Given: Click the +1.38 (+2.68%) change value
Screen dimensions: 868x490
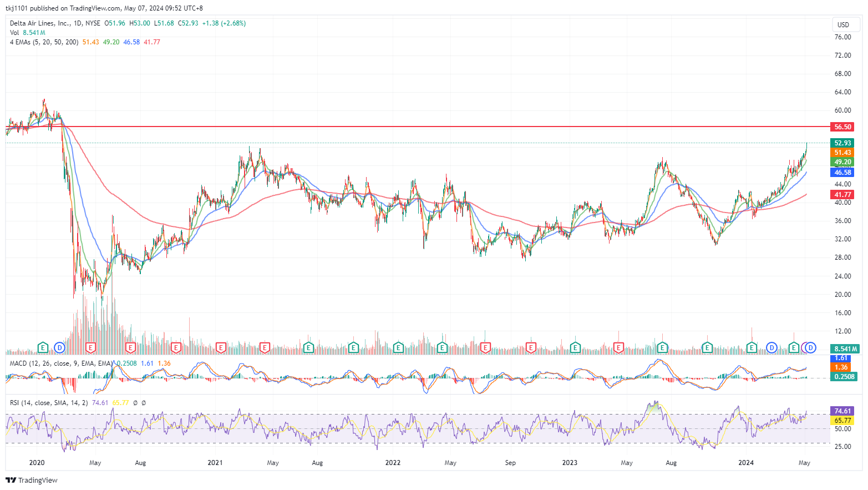Looking at the screenshot, I should click(224, 23).
